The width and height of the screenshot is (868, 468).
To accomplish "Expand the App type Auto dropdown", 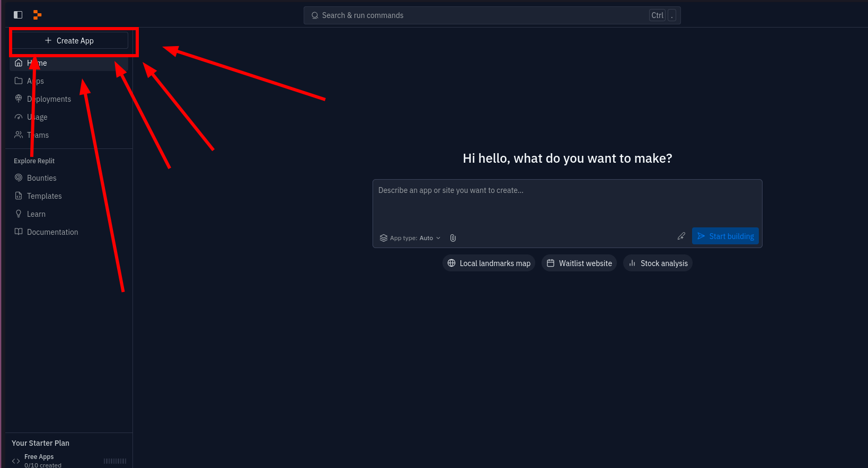I will (410, 238).
